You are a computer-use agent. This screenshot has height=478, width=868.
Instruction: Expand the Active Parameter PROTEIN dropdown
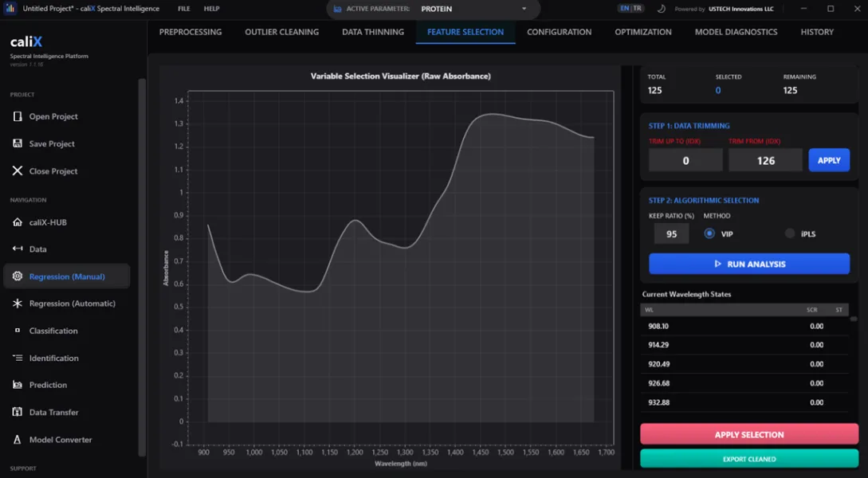click(x=524, y=9)
